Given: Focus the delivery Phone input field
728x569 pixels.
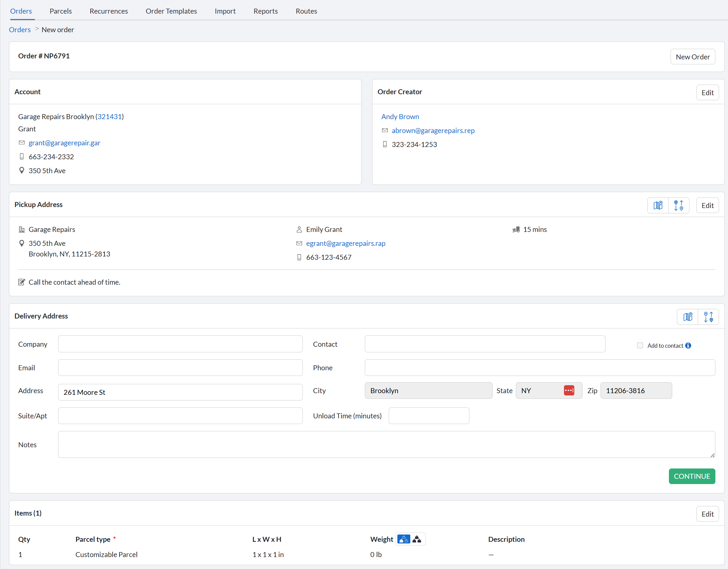Looking at the screenshot, I should [x=540, y=368].
